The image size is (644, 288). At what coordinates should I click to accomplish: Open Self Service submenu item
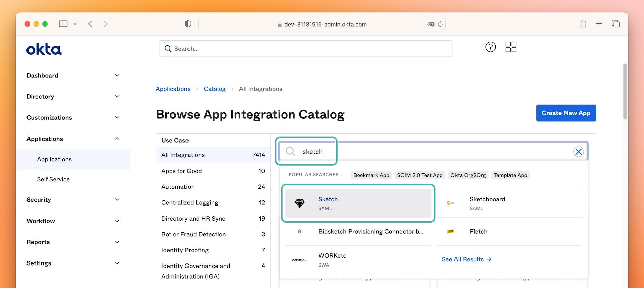(x=73, y=179)
